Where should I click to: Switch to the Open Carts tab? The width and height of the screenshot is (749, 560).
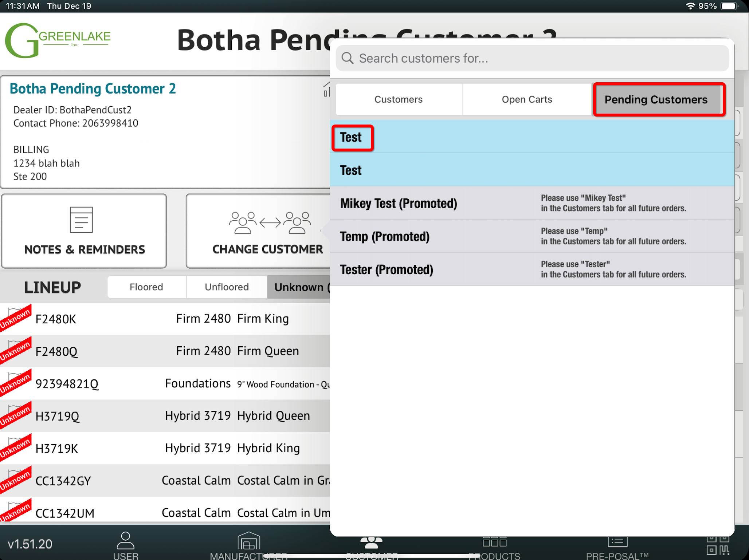pyautogui.click(x=527, y=99)
